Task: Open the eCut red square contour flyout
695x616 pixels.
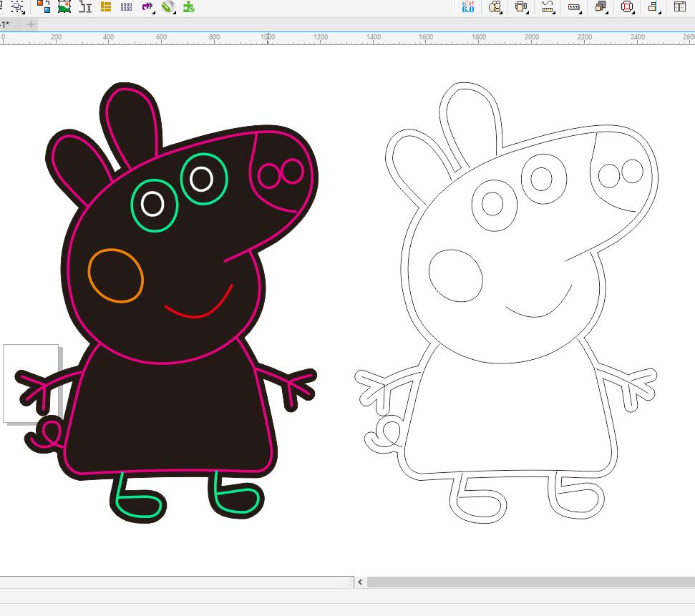Action: pos(627,6)
